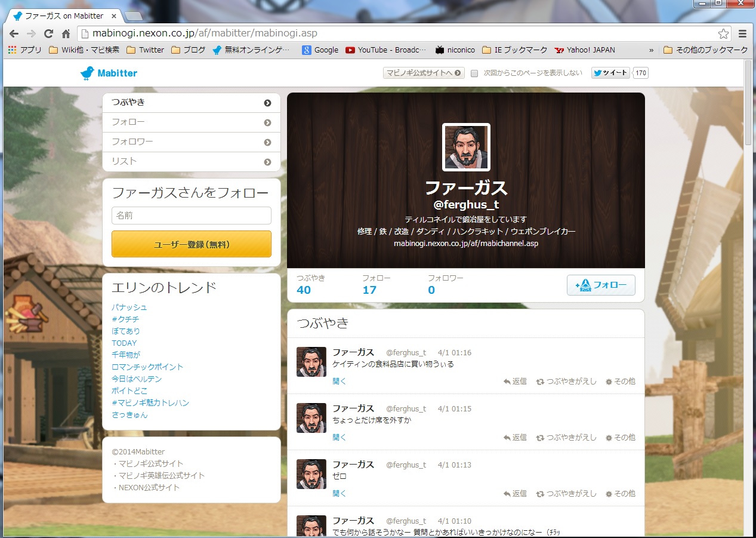Click the マビノギ公式サイトへ button
This screenshot has height=538, width=756.
[424, 73]
